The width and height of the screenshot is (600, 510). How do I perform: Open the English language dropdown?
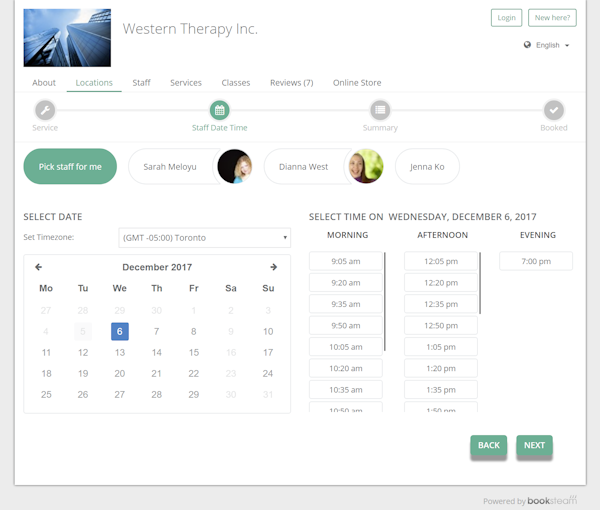(547, 45)
